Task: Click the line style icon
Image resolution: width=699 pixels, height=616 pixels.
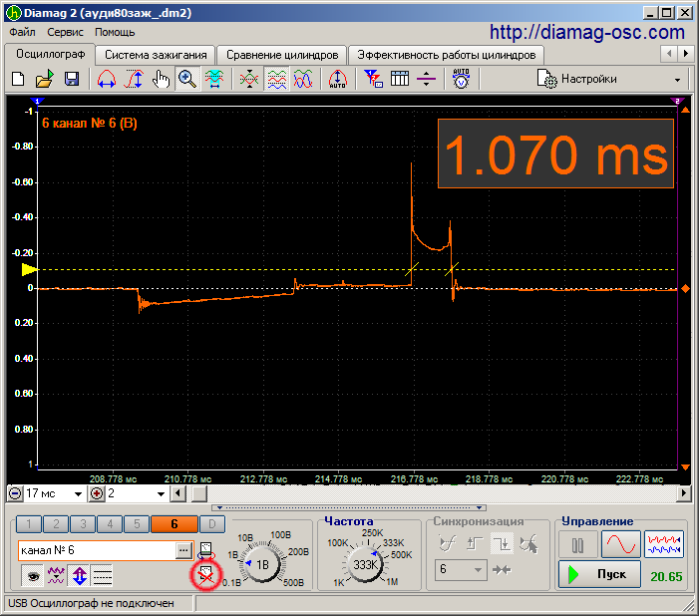Action: click(x=102, y=576)
